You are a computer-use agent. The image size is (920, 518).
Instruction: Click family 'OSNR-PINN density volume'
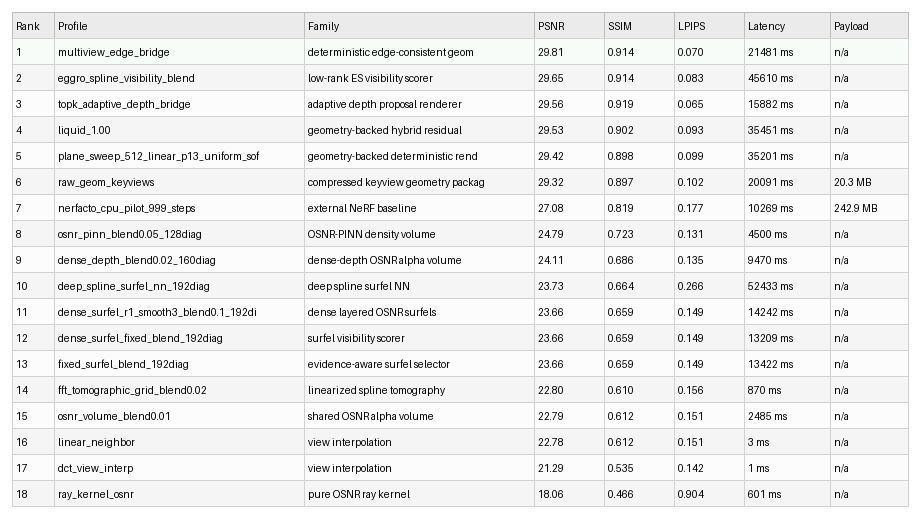pos(371,234)
